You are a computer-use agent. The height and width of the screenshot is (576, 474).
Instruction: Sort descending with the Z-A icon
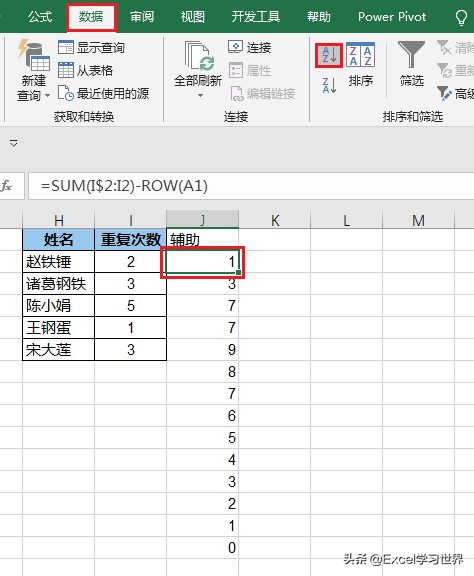pos(329,85)
